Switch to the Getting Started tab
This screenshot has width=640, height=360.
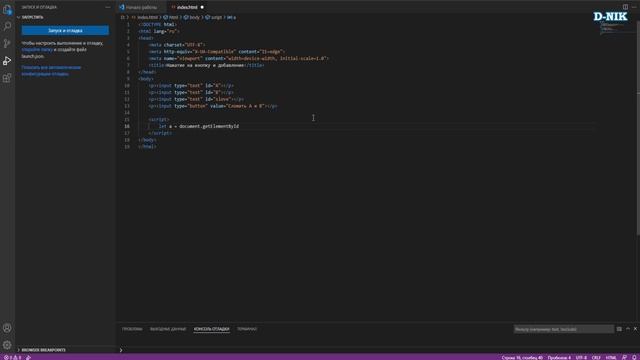pos(141,7)
